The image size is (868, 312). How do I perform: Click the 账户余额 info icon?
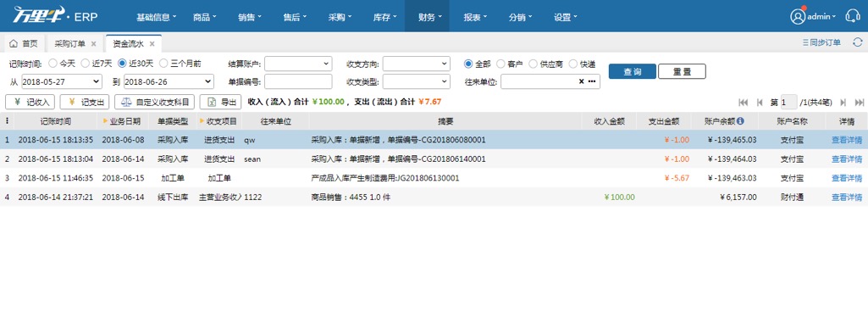pos(740,120)
